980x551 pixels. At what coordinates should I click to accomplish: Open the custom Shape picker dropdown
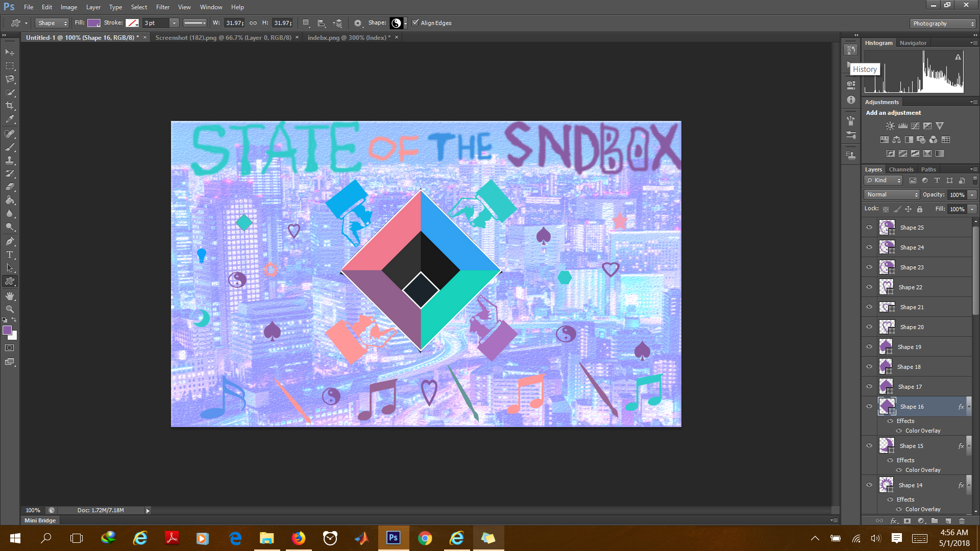coord(405,23)
